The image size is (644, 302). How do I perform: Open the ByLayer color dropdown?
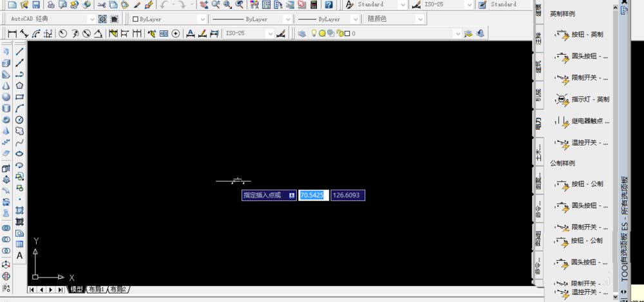(202, 19)
